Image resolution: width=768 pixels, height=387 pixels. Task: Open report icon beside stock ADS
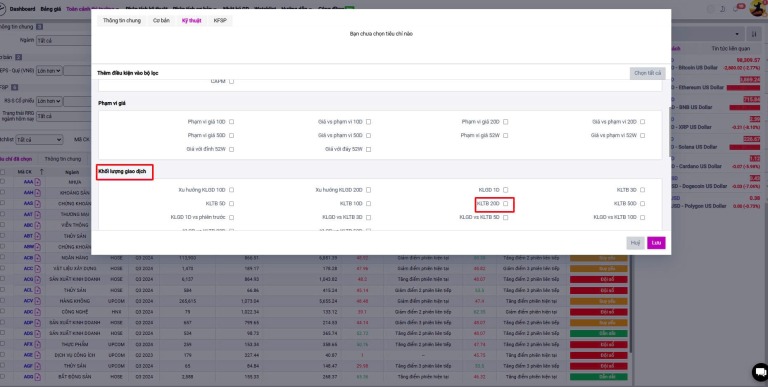click(38, 333)
